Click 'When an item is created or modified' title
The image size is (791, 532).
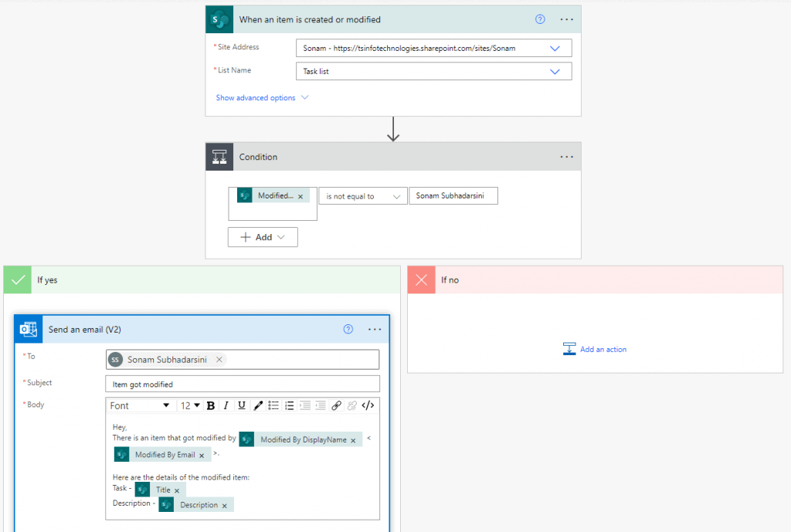(310, 19)
